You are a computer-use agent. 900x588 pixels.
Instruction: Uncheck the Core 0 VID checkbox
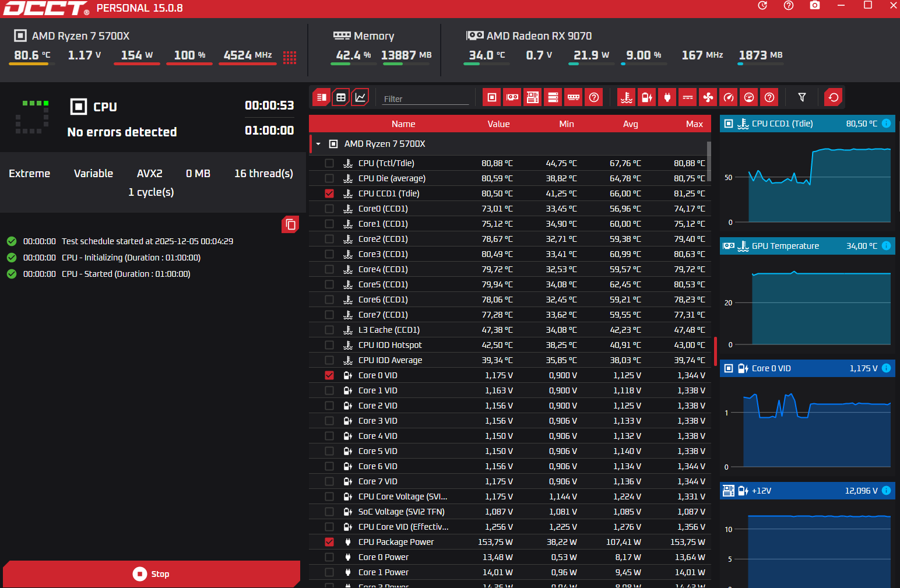329,375
